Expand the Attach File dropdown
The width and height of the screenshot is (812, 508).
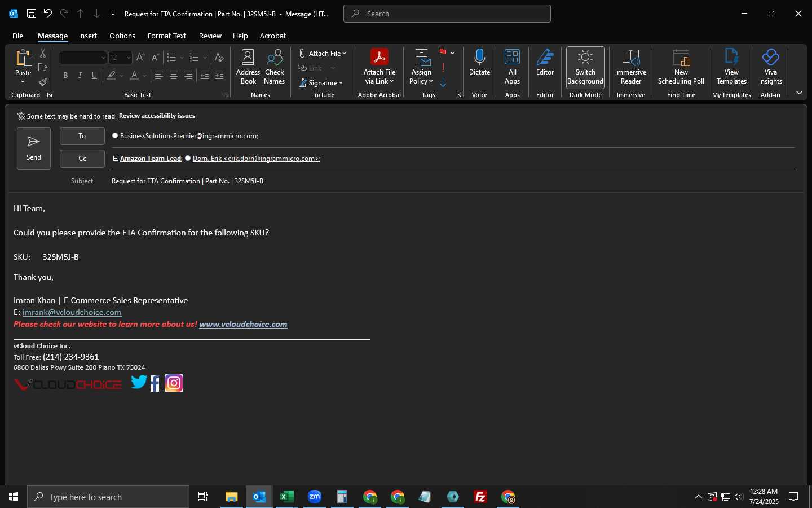pos(344,54)
